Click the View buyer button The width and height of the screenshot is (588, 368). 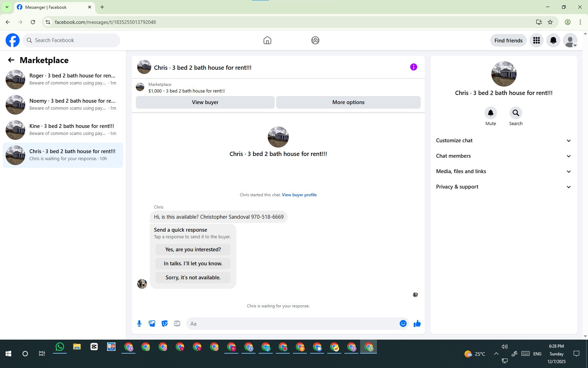tap(205, 102)
